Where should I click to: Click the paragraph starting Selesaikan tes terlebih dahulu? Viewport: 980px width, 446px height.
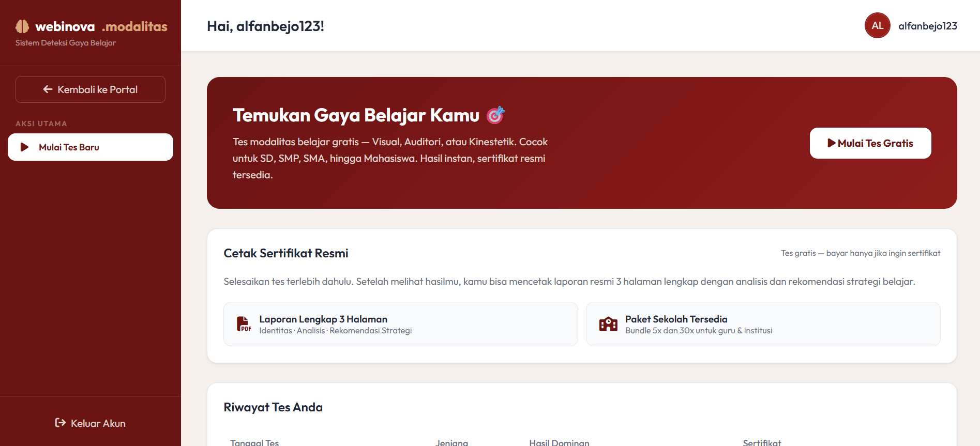coord(569,282)
